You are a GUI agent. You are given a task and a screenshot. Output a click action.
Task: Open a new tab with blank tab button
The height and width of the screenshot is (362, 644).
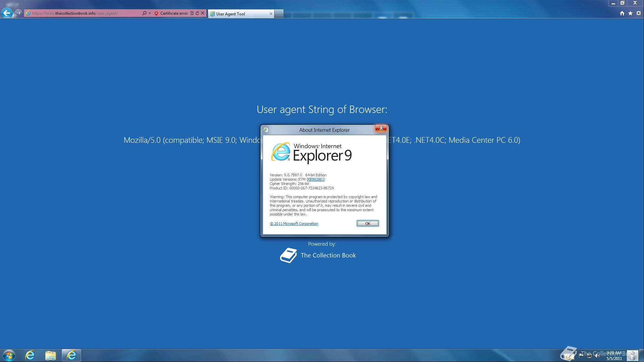(279, 14)
